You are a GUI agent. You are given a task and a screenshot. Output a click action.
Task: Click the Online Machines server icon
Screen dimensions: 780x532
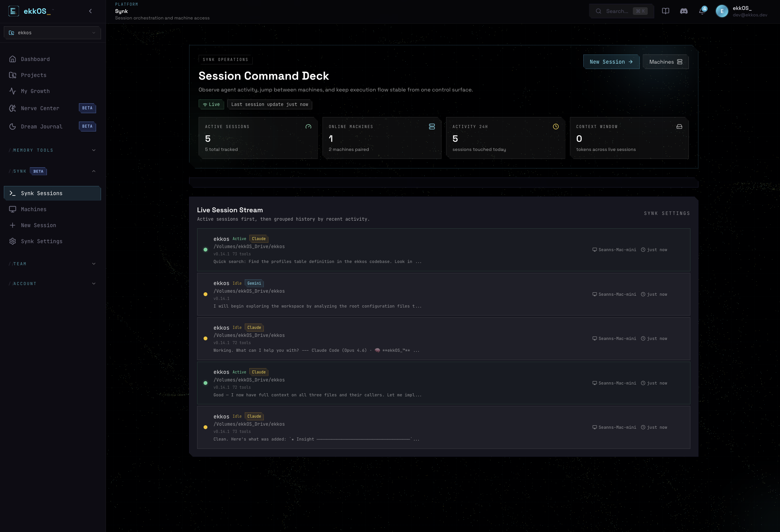(x=432, y=127)
